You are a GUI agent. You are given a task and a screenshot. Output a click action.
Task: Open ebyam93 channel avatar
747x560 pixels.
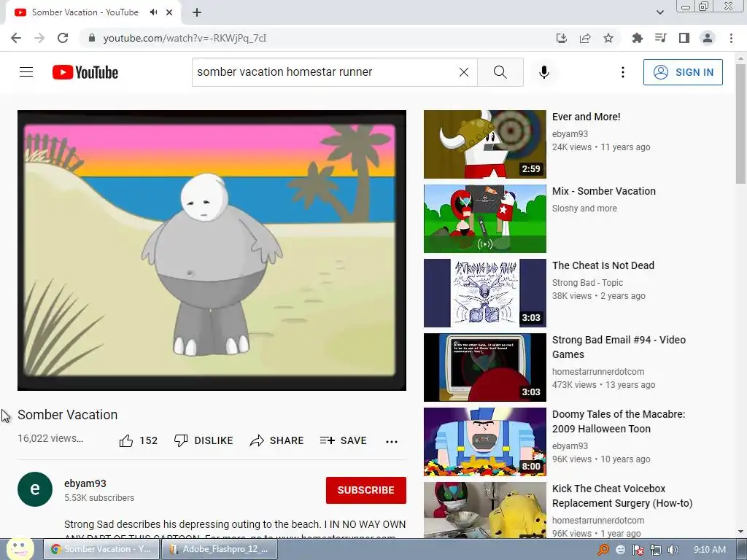click(35, 489)
